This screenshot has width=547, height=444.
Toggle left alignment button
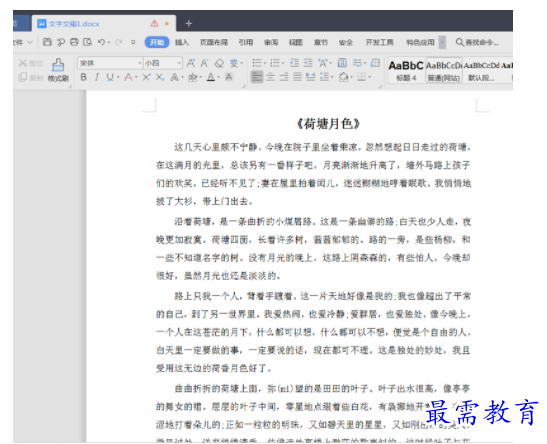pyautogui.click(x=257, y=77)
